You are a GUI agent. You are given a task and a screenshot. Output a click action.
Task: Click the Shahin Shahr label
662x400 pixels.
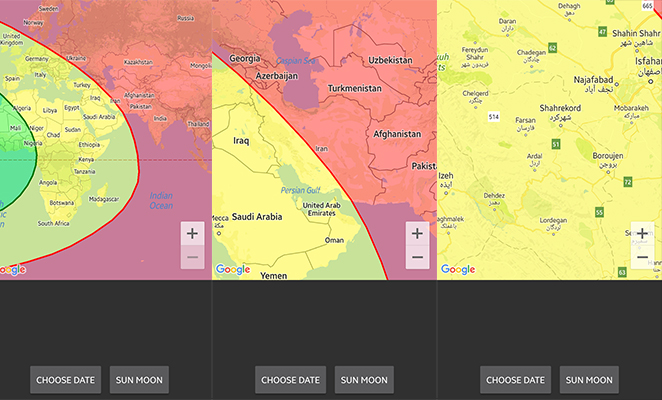coord(636,38)
